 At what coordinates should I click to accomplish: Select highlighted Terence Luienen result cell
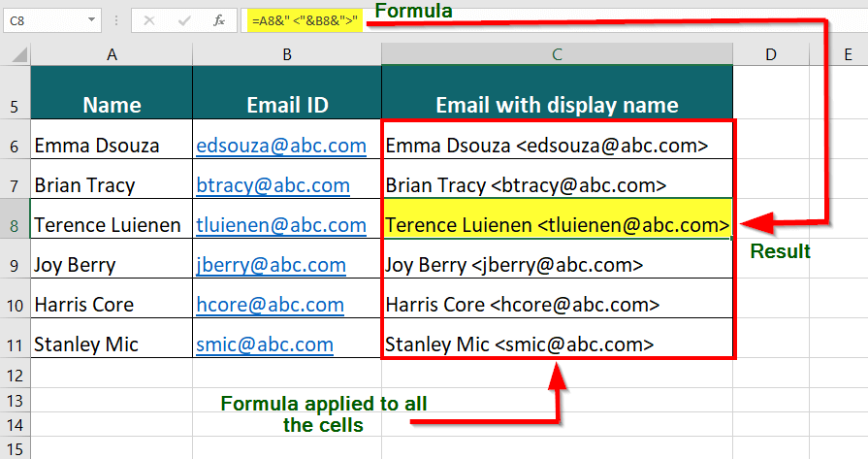click(557, 225)
